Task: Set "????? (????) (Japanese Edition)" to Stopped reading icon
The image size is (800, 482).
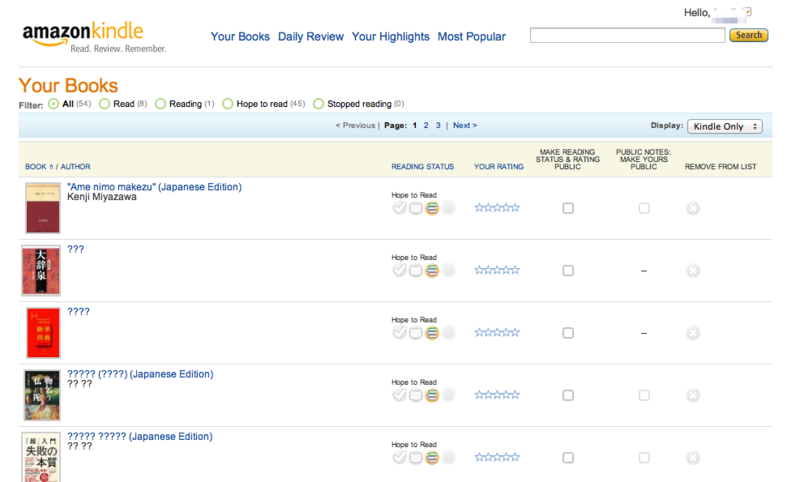Action: click(x=448, y=395)
